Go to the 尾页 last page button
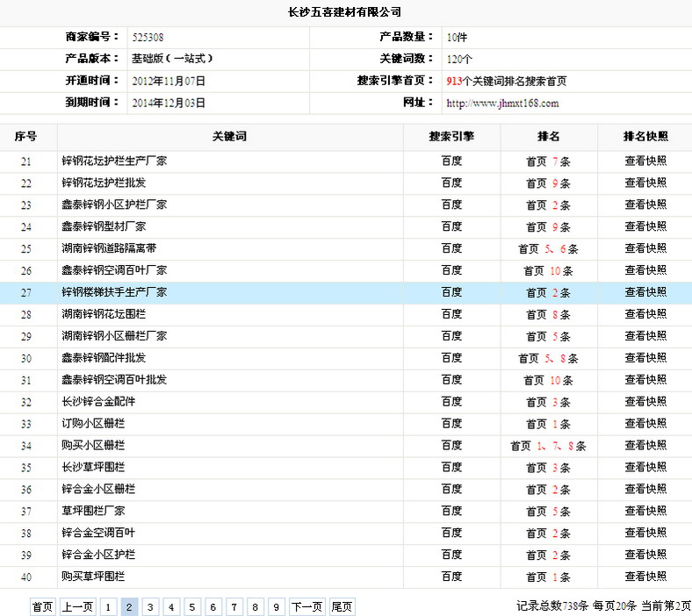692x616 pixels. tap(342, 606)
